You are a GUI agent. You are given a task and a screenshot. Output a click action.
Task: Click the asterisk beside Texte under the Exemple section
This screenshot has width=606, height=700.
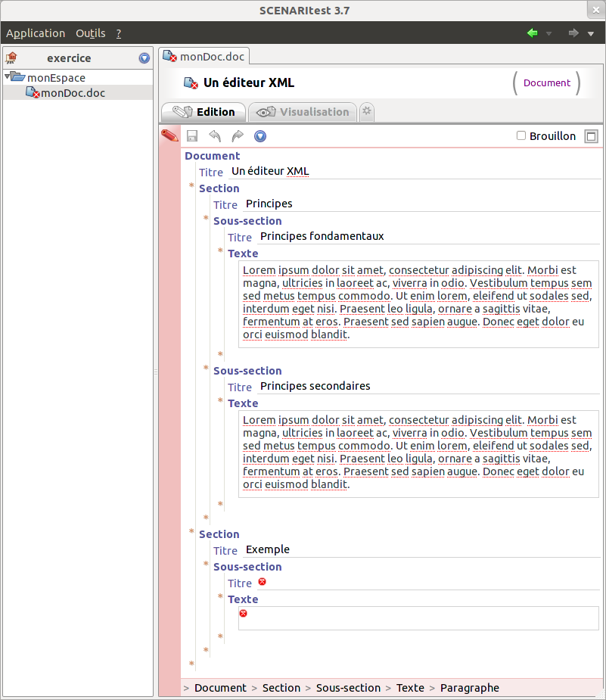(x=220, y=596)
